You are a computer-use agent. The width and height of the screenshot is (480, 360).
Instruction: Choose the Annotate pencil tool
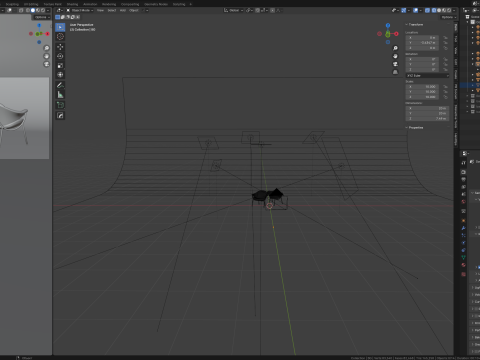[x=60, y=85]
